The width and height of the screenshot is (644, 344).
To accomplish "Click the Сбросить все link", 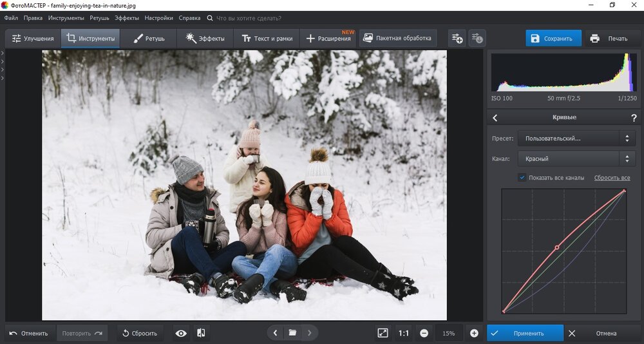I will pos(612,178).
